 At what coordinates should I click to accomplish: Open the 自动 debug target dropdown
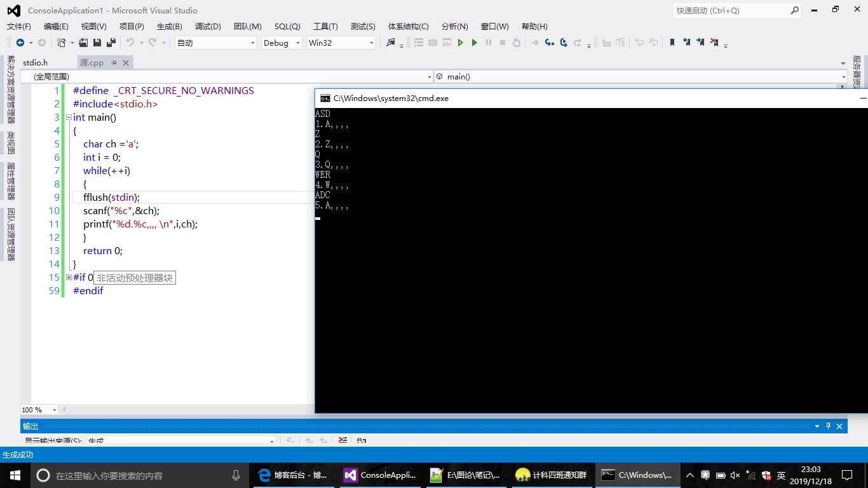point(253,43)
